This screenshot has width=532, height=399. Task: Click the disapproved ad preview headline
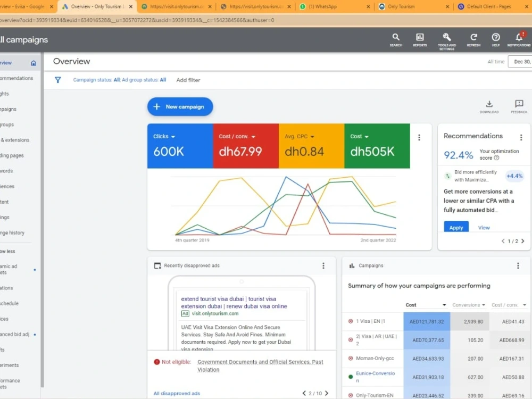coord(234,302)
